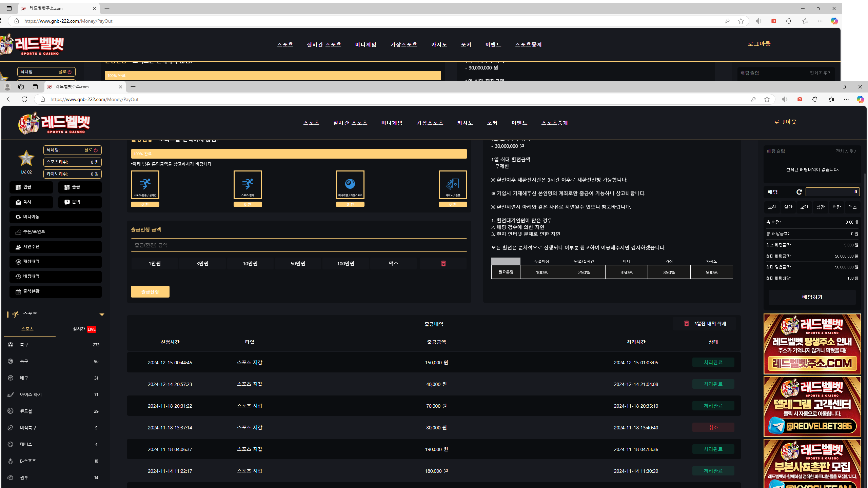Screen dimensions: 868x488
Task: Click 로그아웃 in the back browser window
Action: [x=759, y=44]
